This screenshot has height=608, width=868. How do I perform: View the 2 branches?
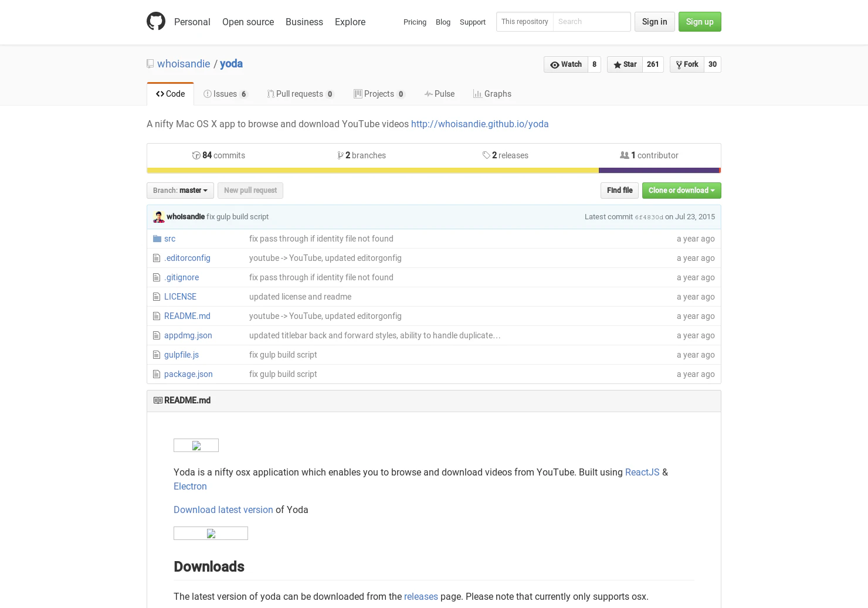coord(362,155)
